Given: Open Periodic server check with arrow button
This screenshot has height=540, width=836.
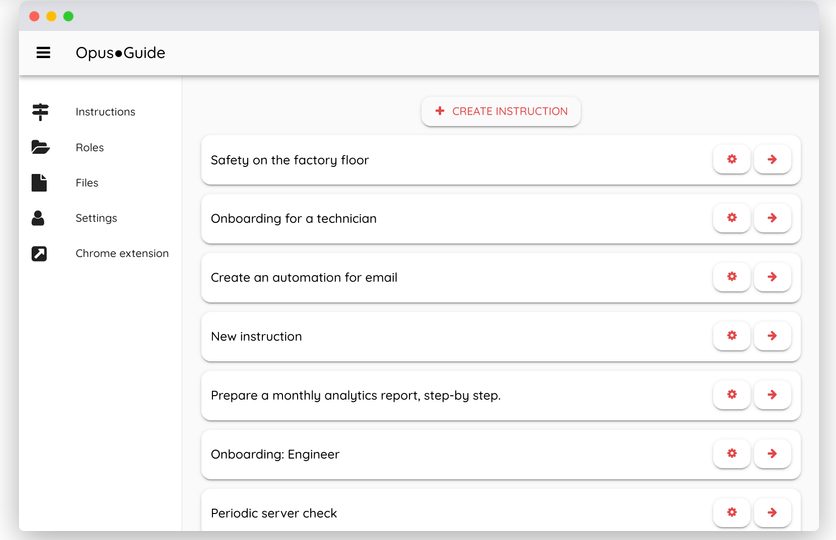Looking at the screenshot, I should [x=772, y=513].
